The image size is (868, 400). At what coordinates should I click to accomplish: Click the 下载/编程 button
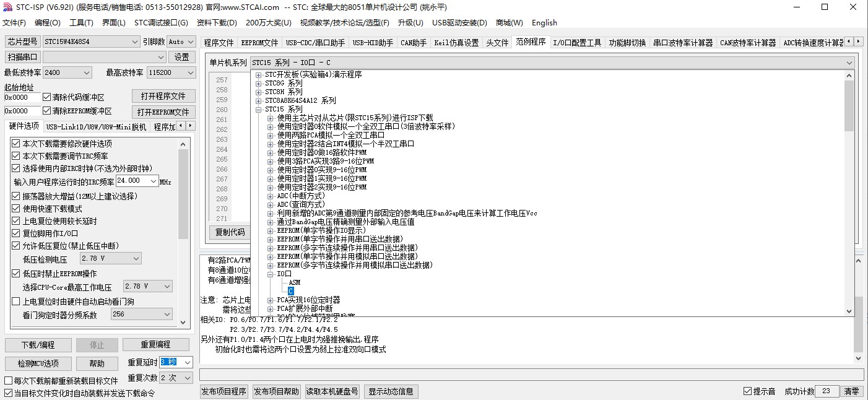pyautogui.click(x=38, y=345)
